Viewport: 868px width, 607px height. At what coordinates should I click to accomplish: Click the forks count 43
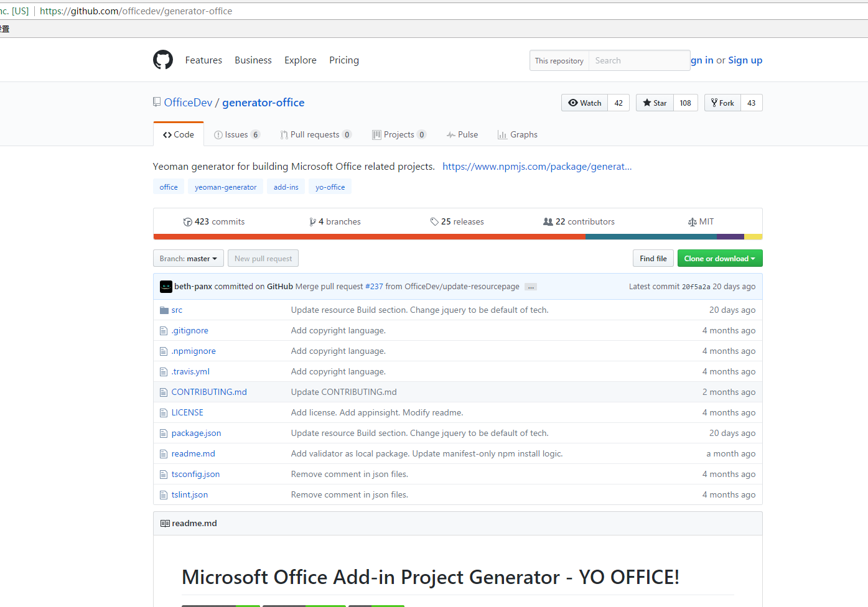pos(752,103)
